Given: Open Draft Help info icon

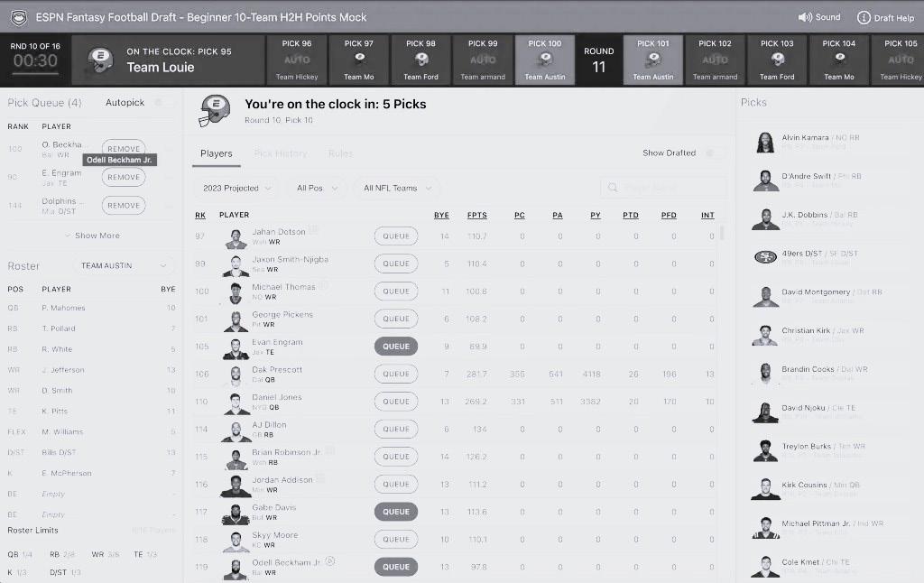Looking at the screenshot, I should (x=864, y=18).
